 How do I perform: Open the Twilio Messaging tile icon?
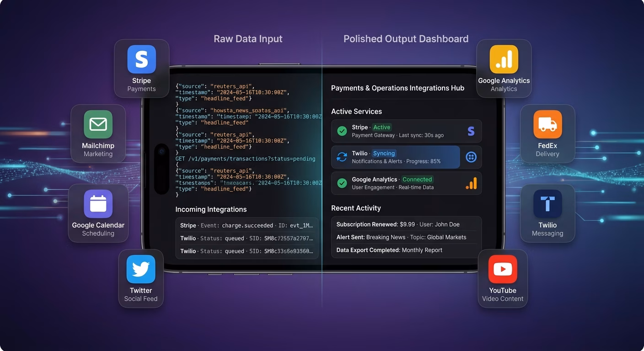coord(547,204)
